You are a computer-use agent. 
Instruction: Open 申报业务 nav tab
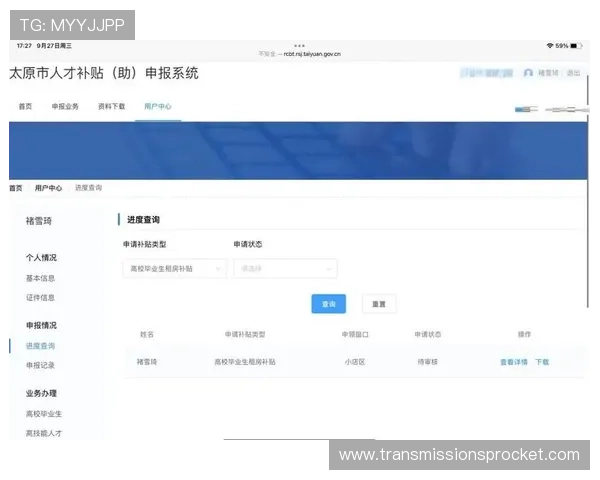pos(65,106)
